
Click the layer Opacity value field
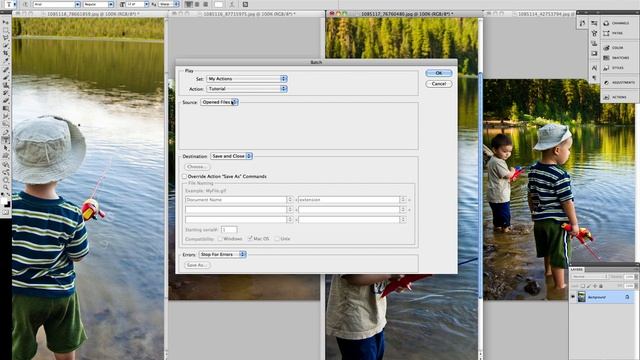pos(629,277)
